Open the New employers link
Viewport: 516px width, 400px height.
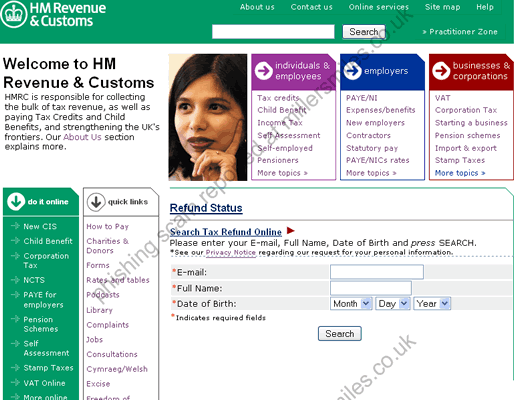pos(375,123)
